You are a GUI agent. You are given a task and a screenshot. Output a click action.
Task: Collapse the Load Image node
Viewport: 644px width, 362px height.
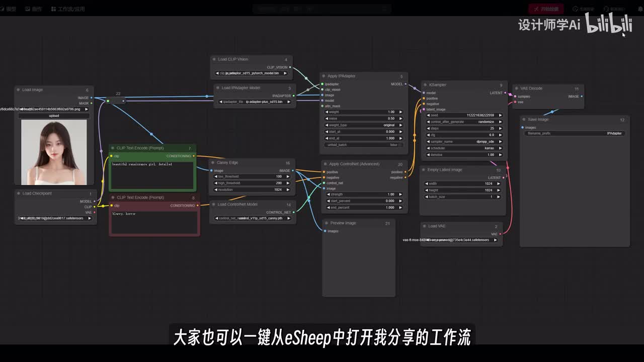tap(18, 90)
